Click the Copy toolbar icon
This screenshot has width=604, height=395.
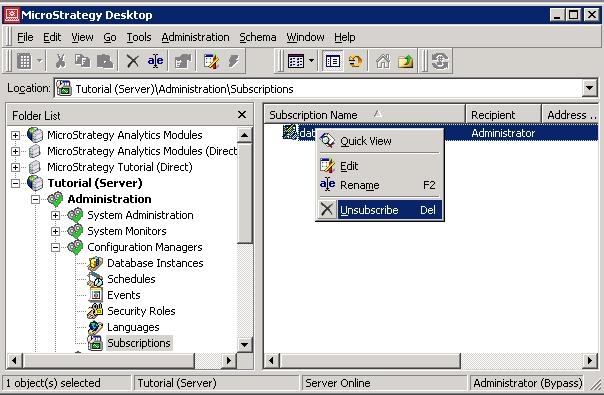pos(82,61)
